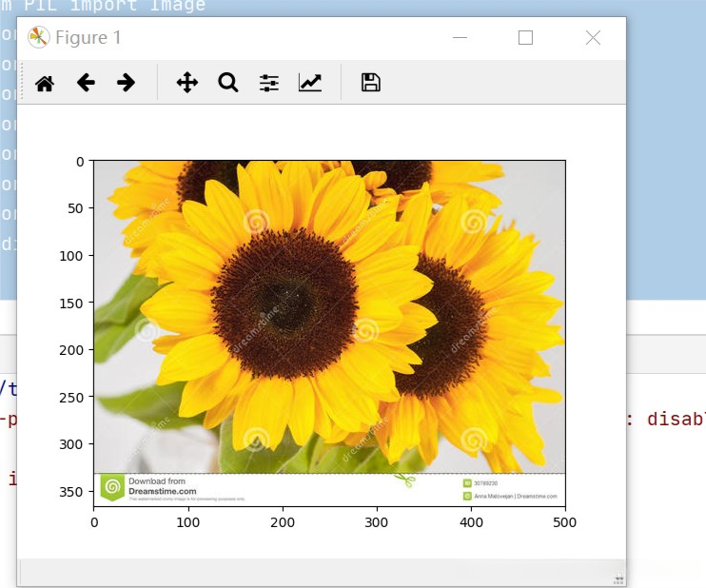Go forward to next view
This screenshot has width=706, height=588.
tap(126, 83)
